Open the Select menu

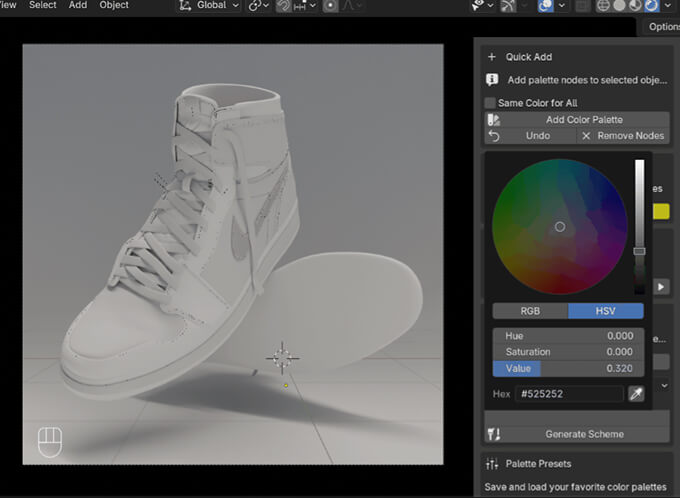43,5
